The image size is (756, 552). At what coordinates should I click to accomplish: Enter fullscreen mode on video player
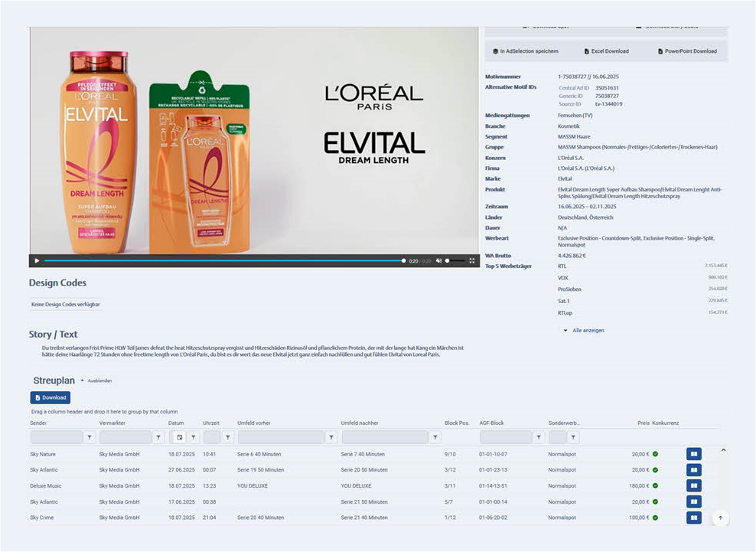click(x=472, y=261)
